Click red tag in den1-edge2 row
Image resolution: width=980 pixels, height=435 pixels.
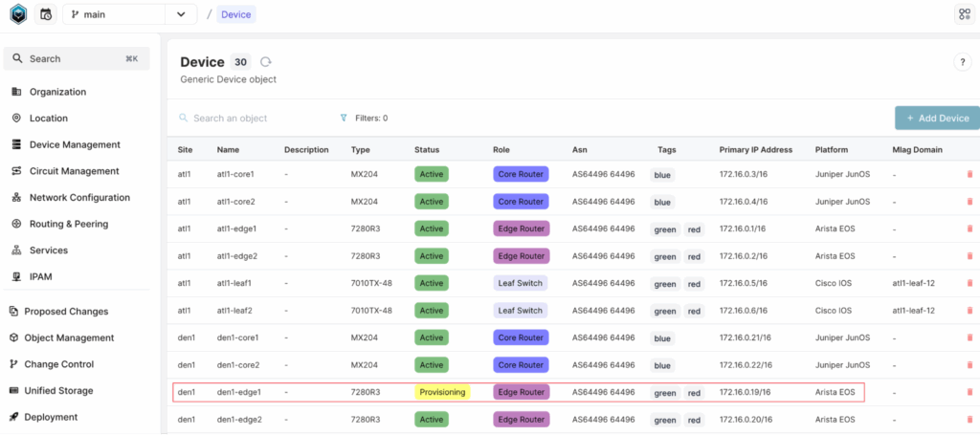coord(694,420)
